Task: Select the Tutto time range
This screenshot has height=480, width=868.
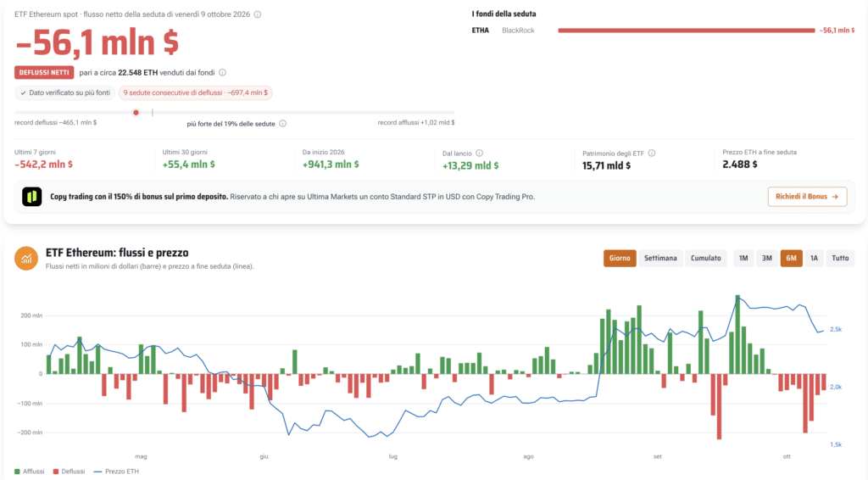Action: point(840,258)
